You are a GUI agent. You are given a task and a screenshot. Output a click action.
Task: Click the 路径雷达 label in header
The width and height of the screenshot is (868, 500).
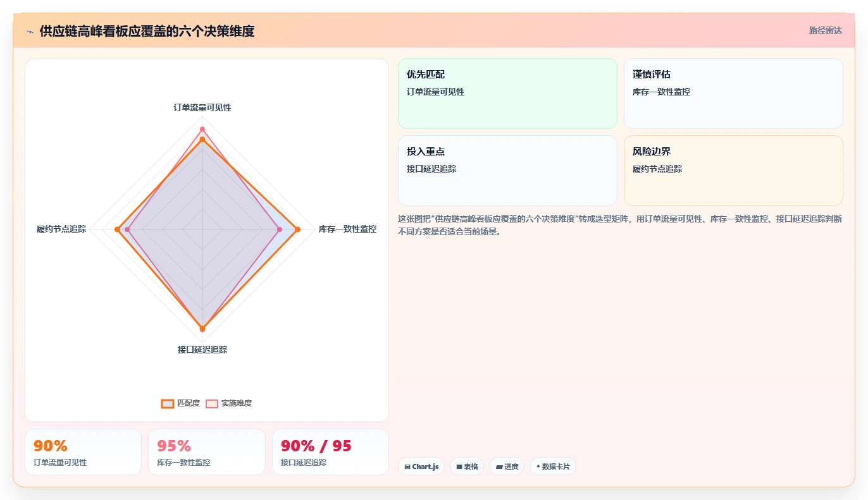click(825, 30)
